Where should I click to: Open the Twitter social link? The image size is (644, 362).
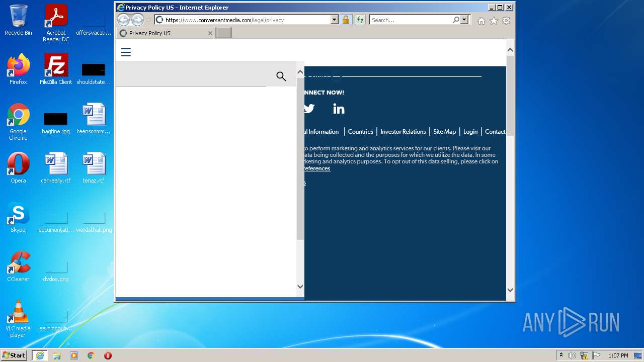(x=309, y=109)
